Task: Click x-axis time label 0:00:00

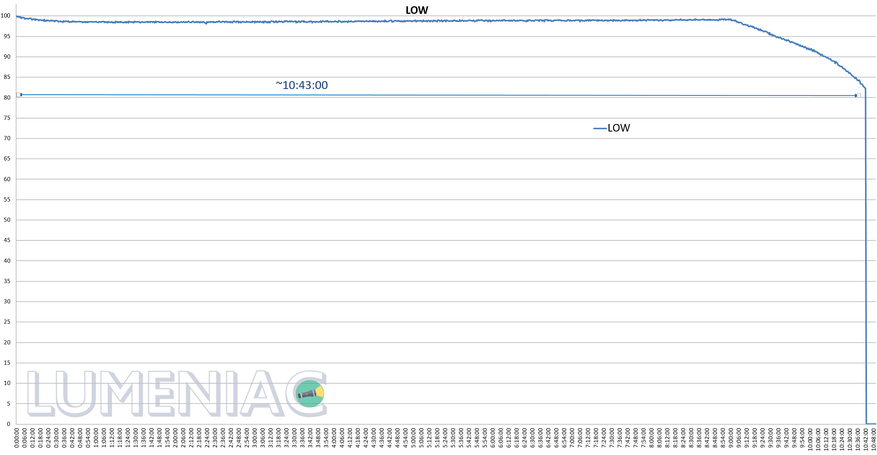Action: [17, 440]
